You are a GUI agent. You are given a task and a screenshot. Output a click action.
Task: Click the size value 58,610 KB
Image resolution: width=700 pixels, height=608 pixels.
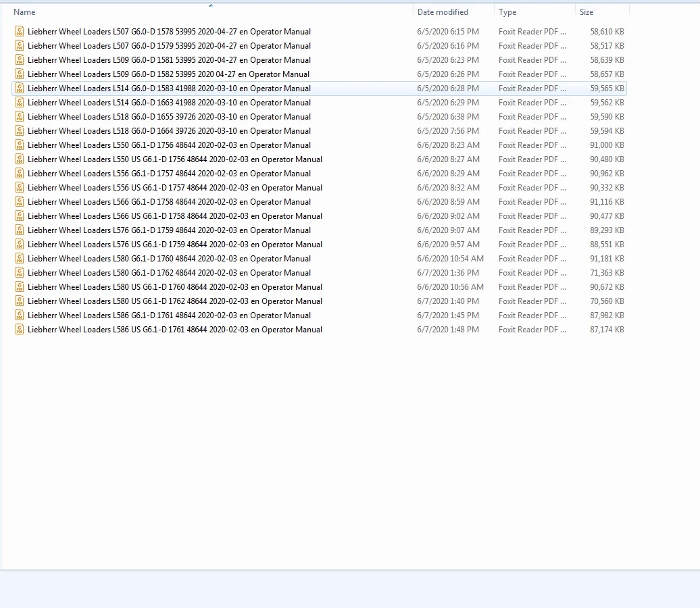tap(607, 32)
